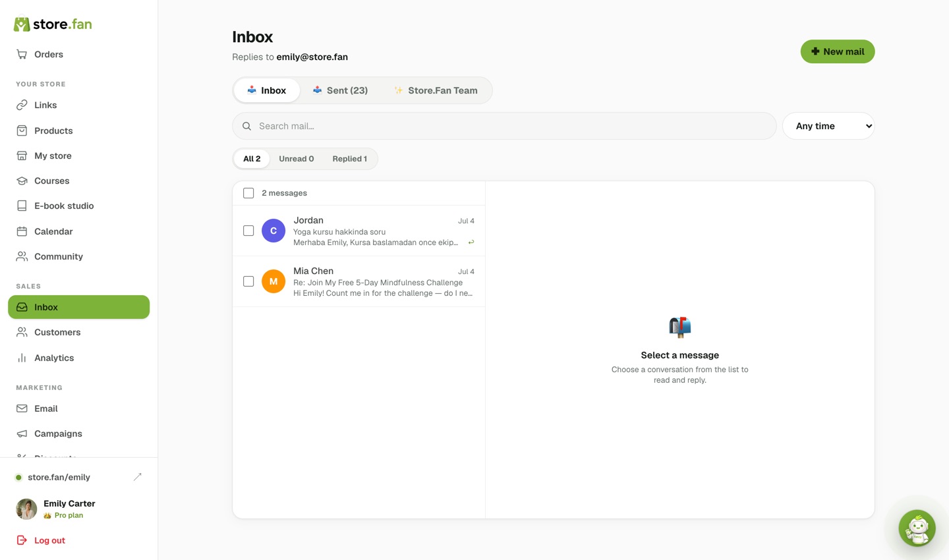The image size is (949, 560).
Task: Focus the Search mail field
Action: [x=504, y=126]
